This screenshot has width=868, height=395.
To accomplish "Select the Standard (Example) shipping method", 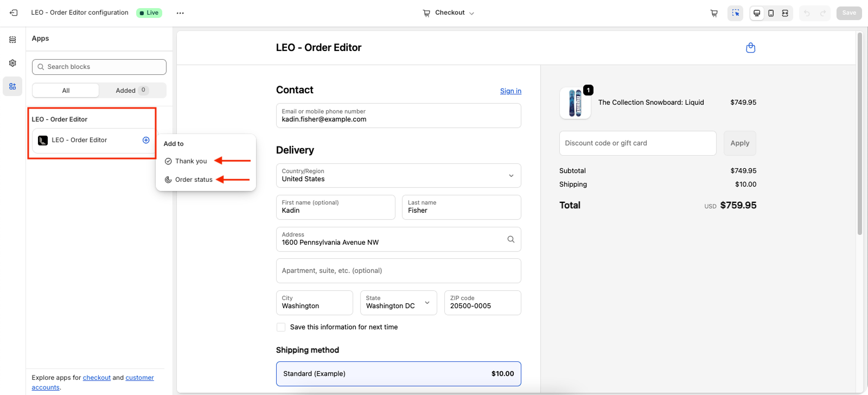I will point(399,374).
